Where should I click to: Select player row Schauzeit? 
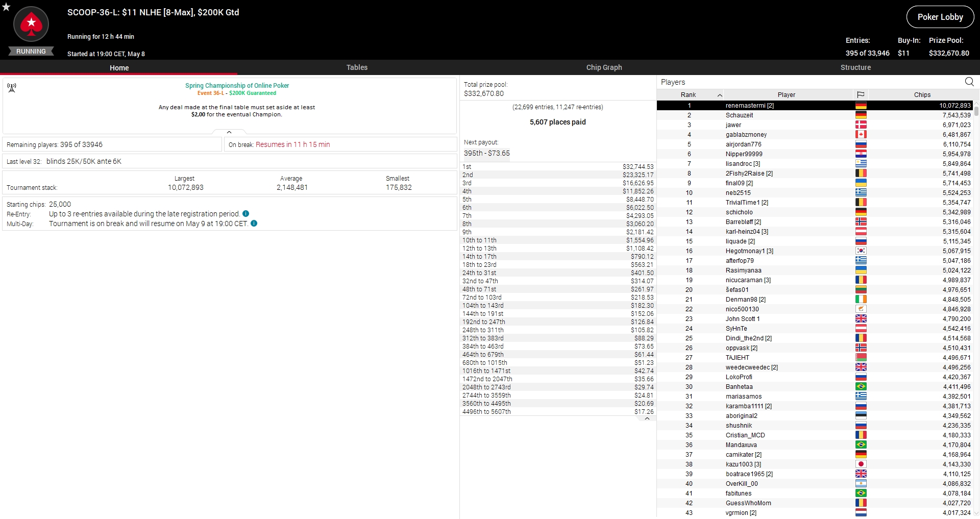815,115
